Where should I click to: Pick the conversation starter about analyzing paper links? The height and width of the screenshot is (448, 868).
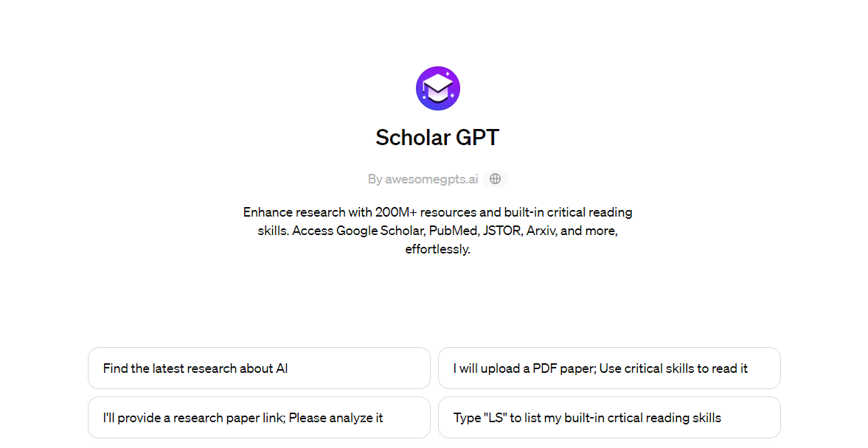[x=259, y=417]
